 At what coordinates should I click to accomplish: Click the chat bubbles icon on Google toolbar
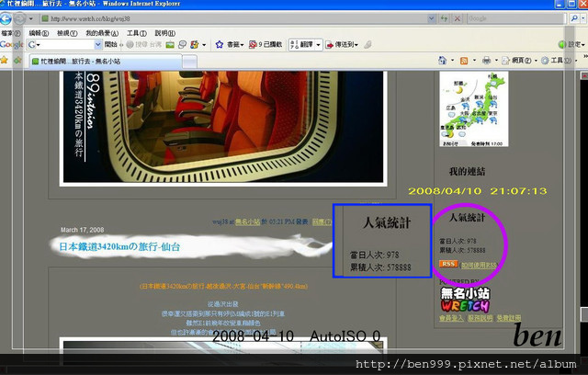coord(182,45)
